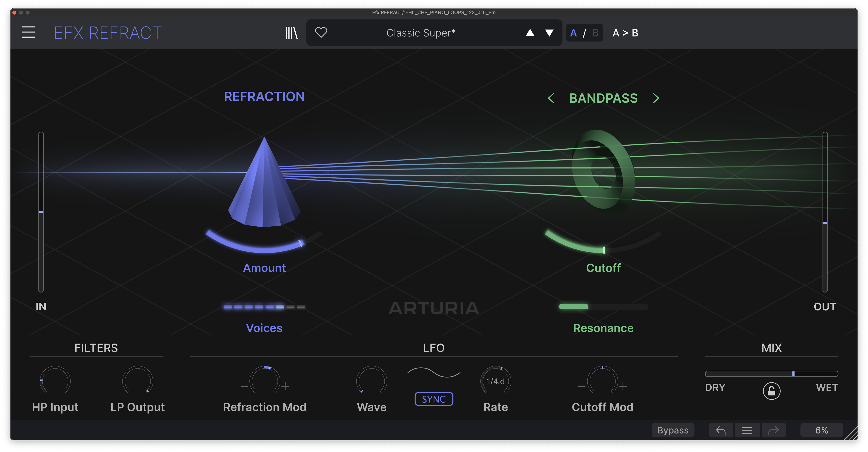Click the CPU usage meter
Screen dimensions: 868x452
click(821, 430)
